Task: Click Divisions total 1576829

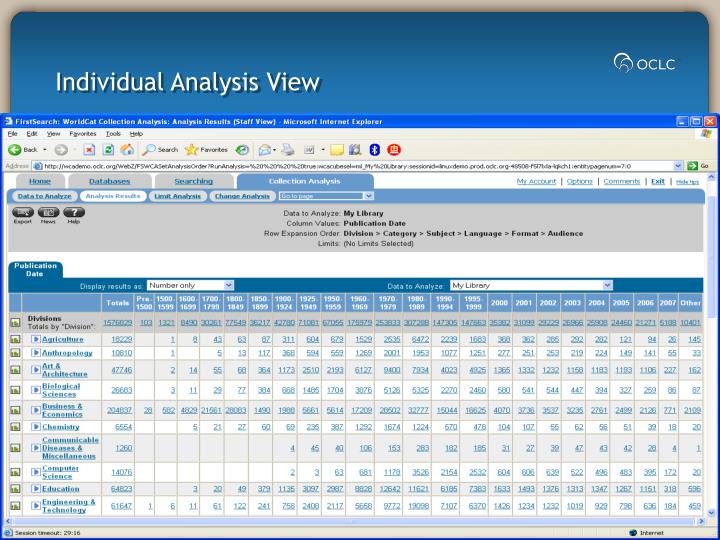Action: pyautogui.click(x=118, y=323)
